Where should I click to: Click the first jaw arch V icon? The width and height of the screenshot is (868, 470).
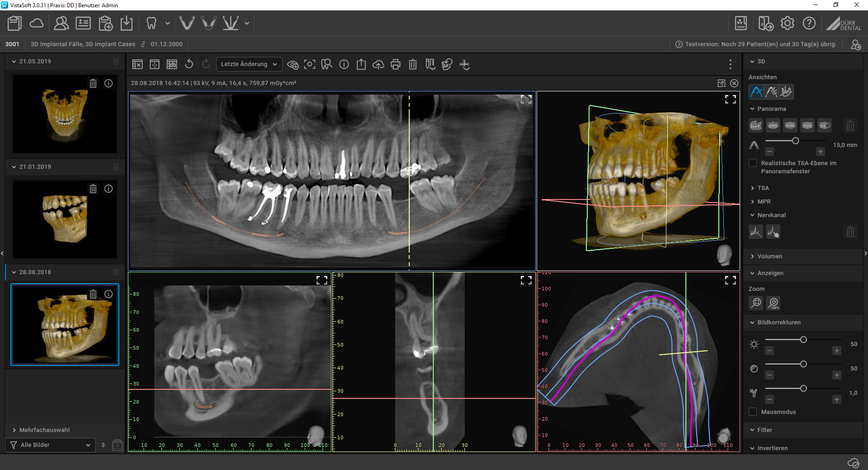point(187,23)
